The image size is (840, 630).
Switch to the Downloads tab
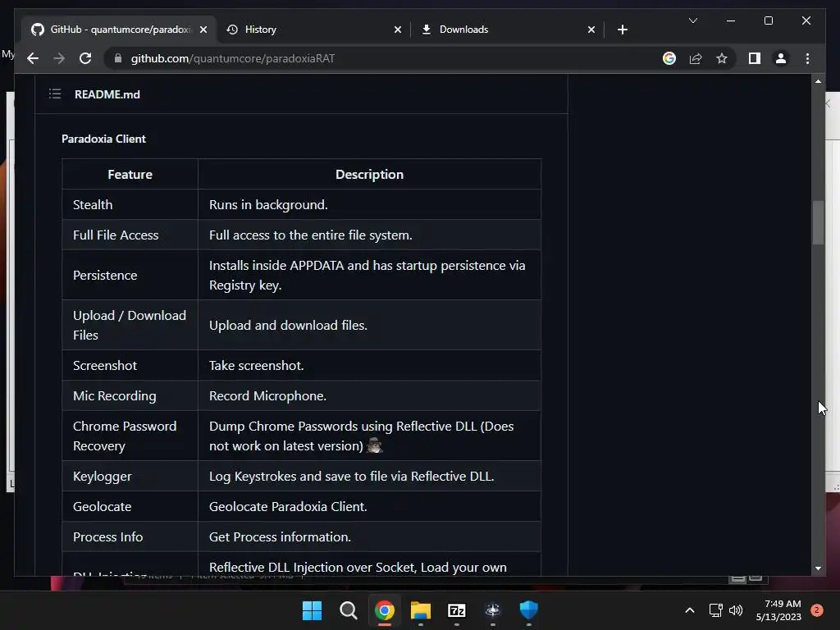pyautogui.click(x=508, y=30)
